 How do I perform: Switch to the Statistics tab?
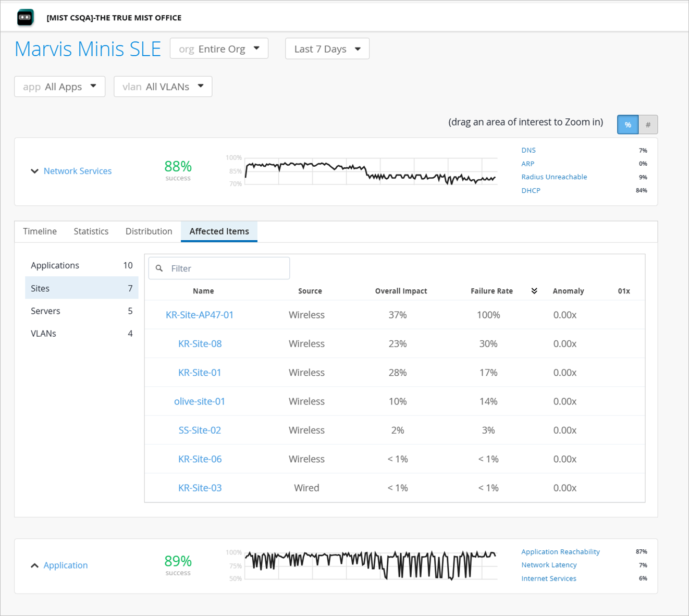click(91, 231)
